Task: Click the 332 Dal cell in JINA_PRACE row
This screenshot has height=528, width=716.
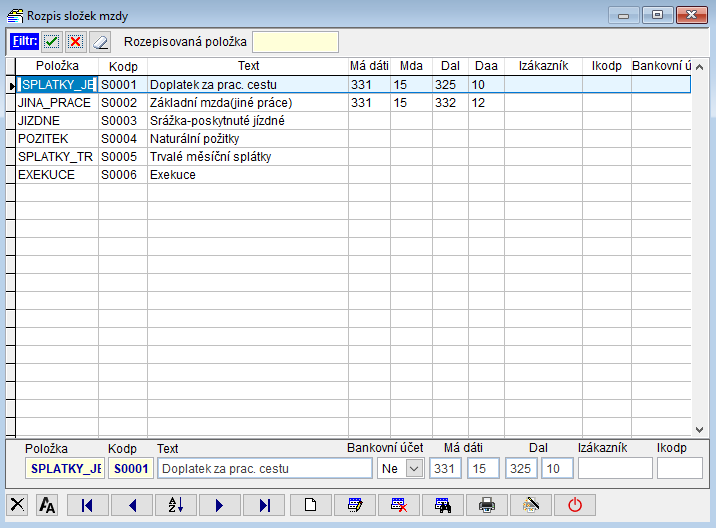Action: 450,103
